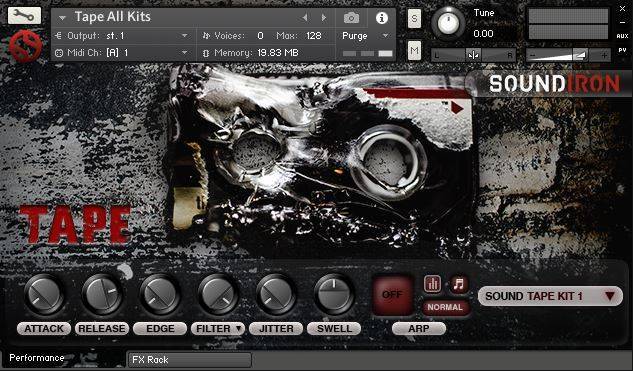Select the previous instrument arrow

click(x=305, y=17)
